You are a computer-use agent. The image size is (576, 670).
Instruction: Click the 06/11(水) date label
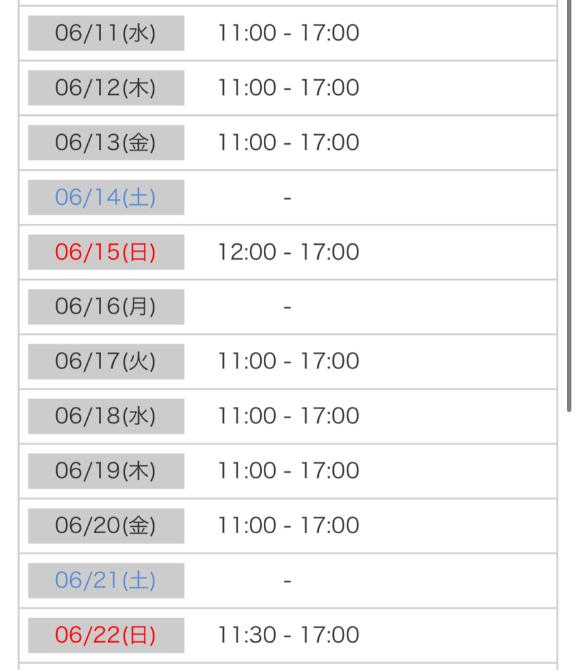(x=106, y=33)
